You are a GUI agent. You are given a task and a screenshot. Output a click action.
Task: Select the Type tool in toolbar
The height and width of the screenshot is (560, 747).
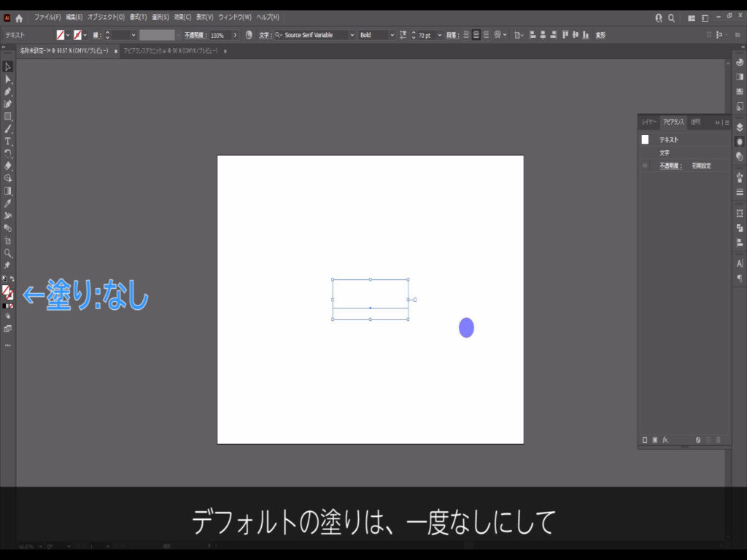(x=8, y=141)
